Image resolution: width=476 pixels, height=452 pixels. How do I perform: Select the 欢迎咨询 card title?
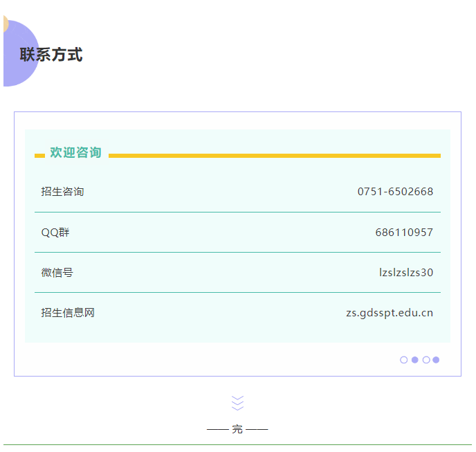click(75, 153)
